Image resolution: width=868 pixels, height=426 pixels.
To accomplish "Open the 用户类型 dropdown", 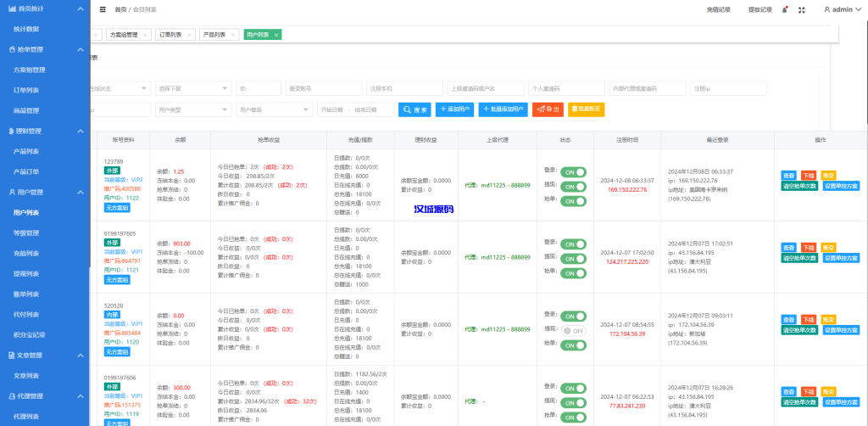I will (193, 109).
